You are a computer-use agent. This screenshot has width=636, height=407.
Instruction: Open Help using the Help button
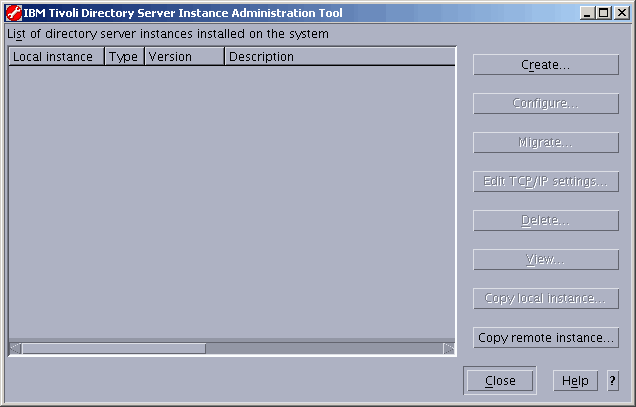coord(575,381)
